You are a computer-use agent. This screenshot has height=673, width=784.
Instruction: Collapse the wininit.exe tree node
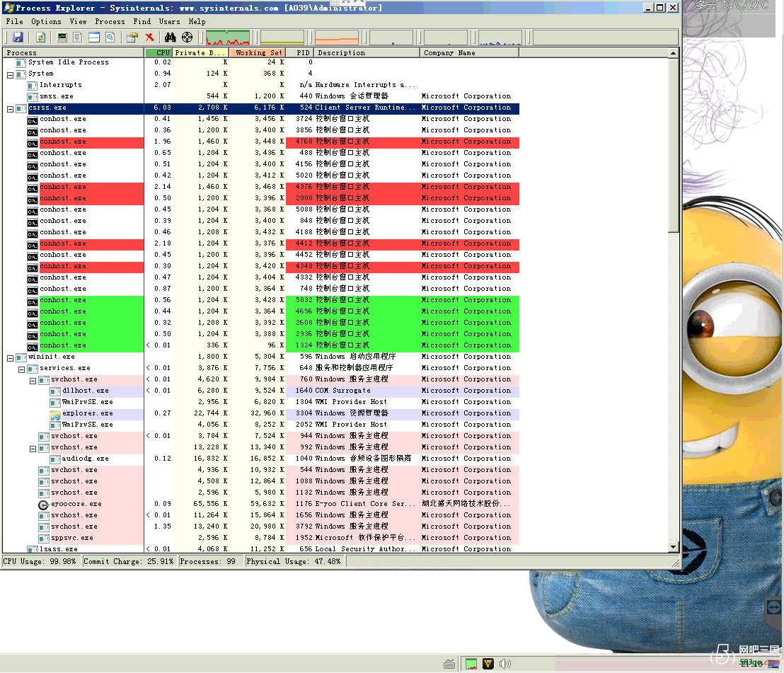click(x=10, y=358)
